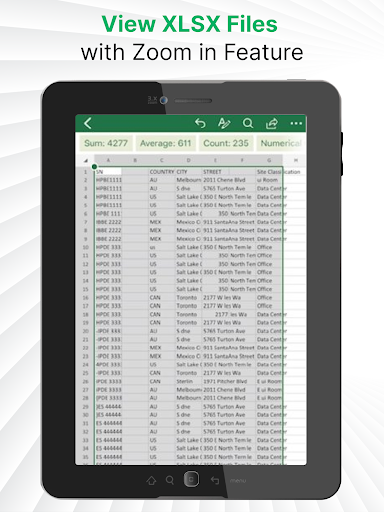Select Mexico C cell in row 22
This screenshot has width=384, height=512.
[x=189, y=348]
